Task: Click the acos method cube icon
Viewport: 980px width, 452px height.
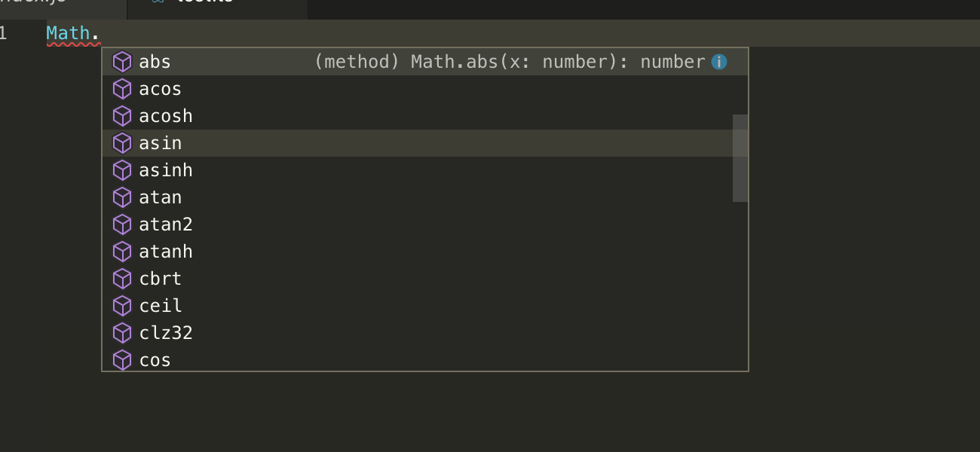Action: (121, 89)
